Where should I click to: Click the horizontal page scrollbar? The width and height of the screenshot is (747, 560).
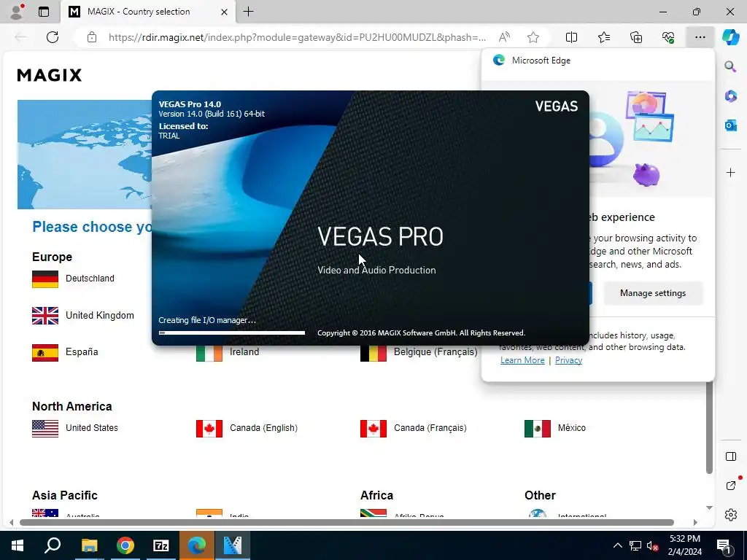[347, 522]
